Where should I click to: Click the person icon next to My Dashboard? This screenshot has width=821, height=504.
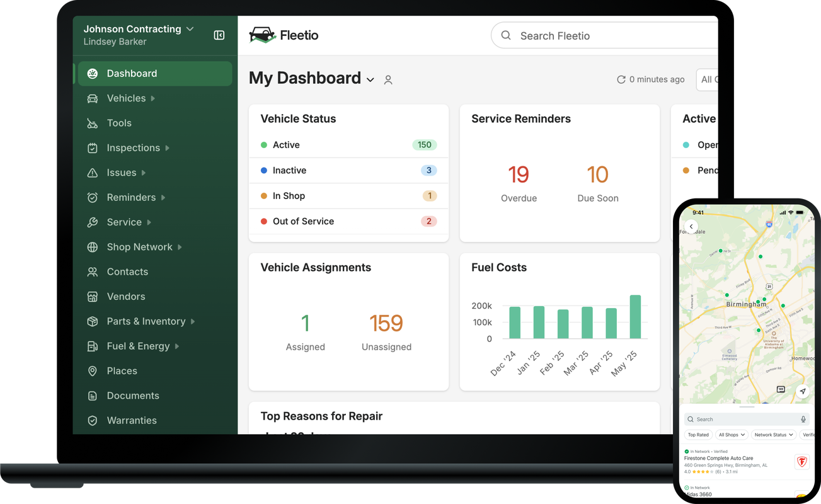[388, 80]
